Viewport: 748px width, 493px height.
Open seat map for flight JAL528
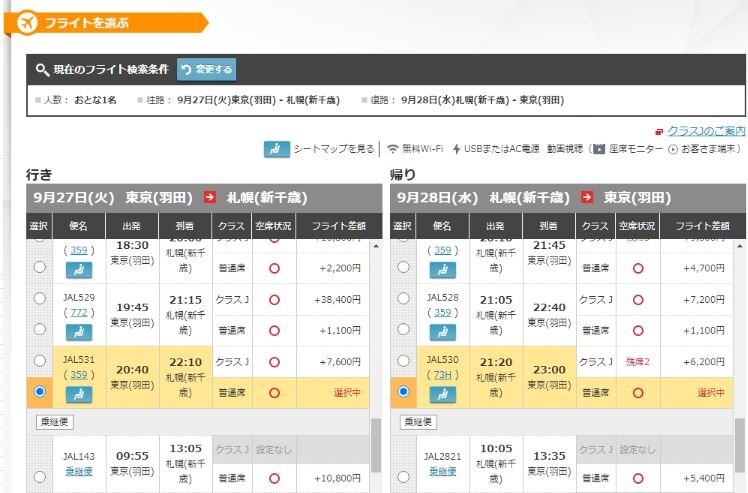[x=443, y=332]
